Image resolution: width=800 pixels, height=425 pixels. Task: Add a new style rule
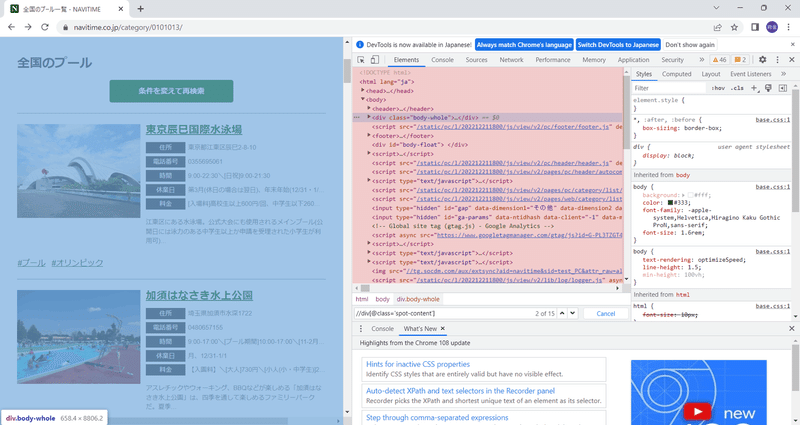click(x=755, y=88)
